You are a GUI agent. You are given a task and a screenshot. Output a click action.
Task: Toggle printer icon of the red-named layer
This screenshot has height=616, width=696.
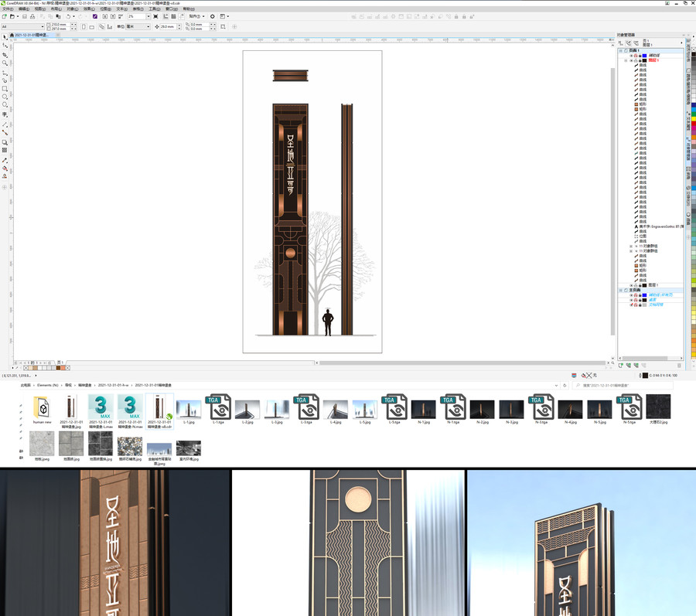636,60
